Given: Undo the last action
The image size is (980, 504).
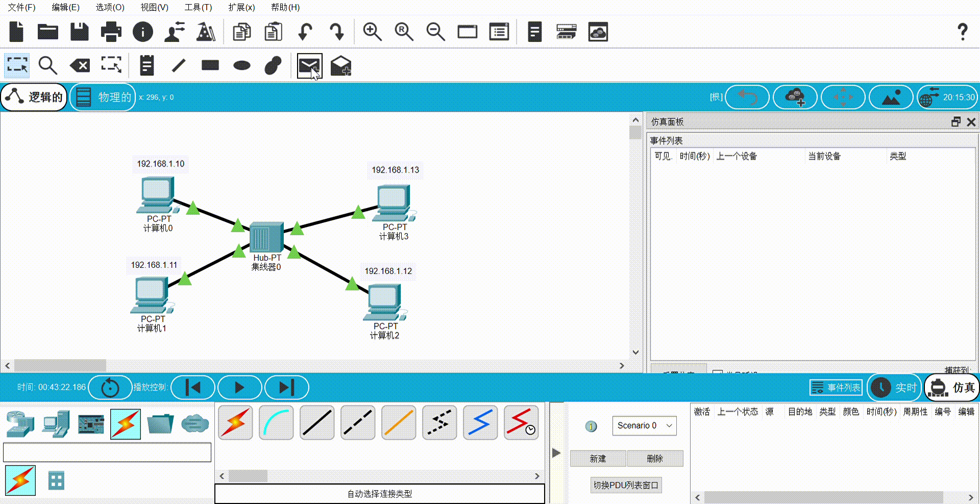Looking at the screenshot, I should [x=305, y=32].
